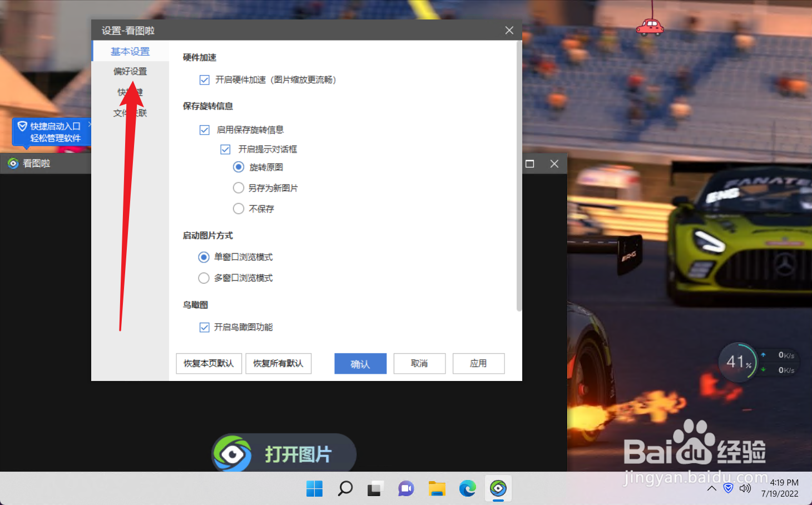This screenshot has height=505, width=812.
Task: Open the Windows Start menu
Action: tap(314, 489)
